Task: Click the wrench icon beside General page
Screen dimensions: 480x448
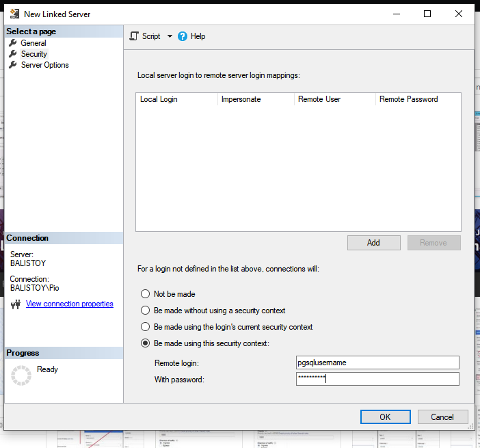Action: (12, 43)
